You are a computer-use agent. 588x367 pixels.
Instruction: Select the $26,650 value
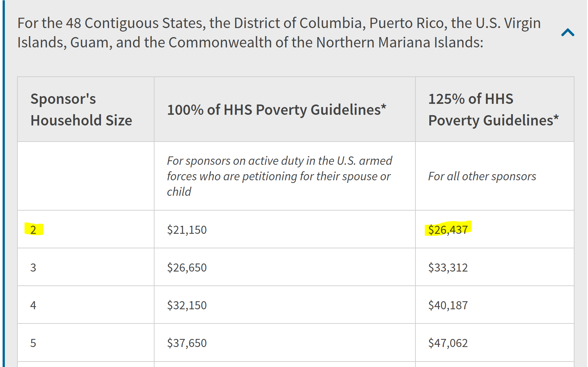187,267
